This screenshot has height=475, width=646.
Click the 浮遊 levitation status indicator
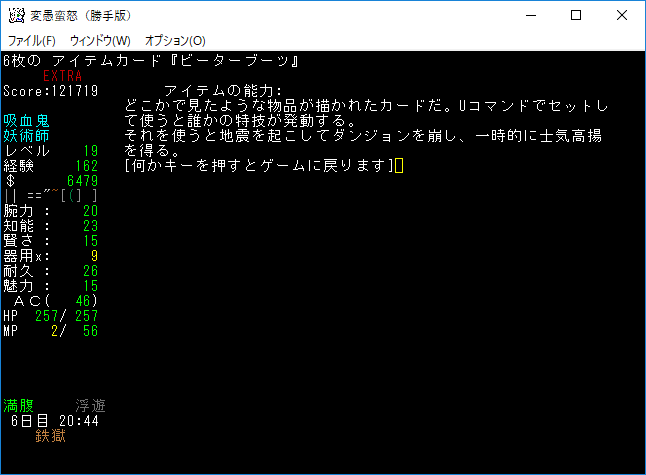(x=91, y=406)
